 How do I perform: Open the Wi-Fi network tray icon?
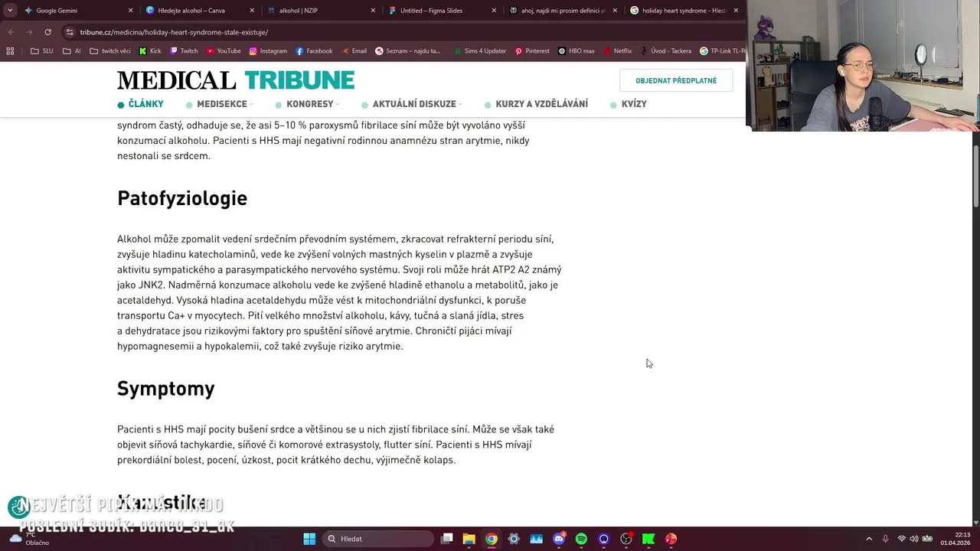[x=901, y=539]
